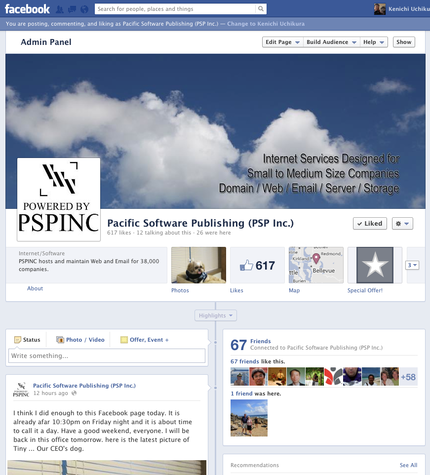Toggle the Liked button
The width and height of the screenshot is (430, 475).
point(370,223)
